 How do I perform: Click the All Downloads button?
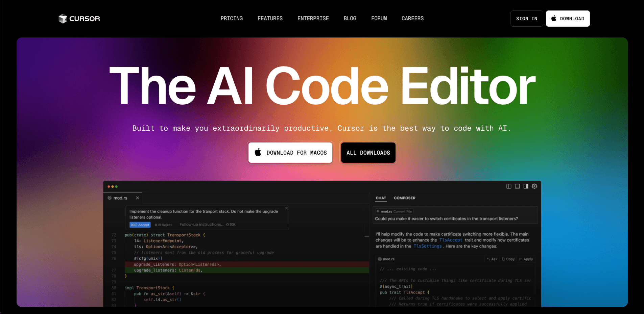click(x=368, y=153)
